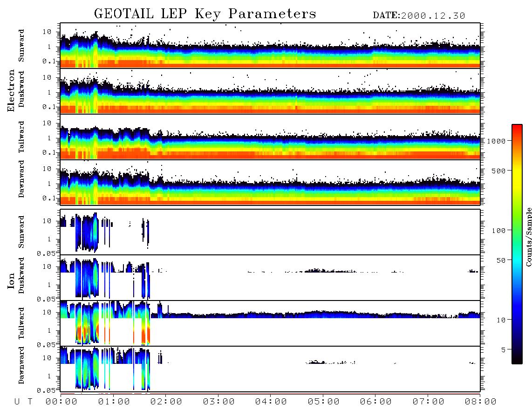Click the 50 color bar tick label
Image resolution: width=532 pixels, height=410 pixels.
(501, 260)
